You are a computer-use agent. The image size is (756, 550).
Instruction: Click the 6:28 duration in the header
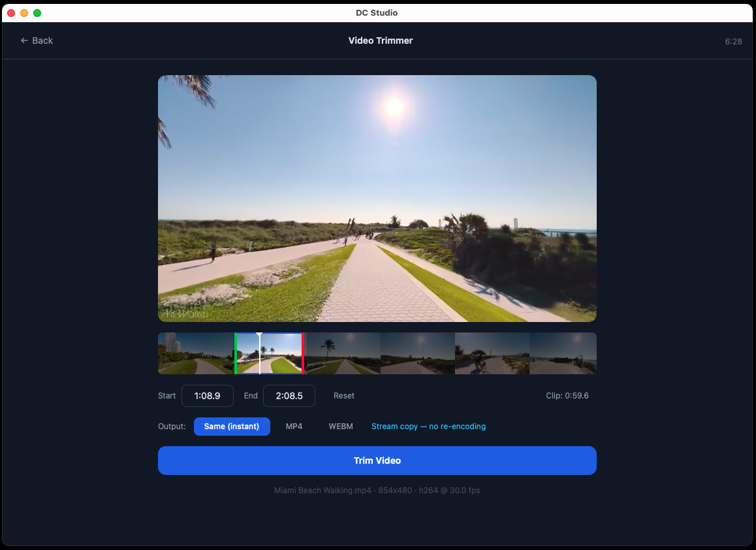tap(733, 41)
